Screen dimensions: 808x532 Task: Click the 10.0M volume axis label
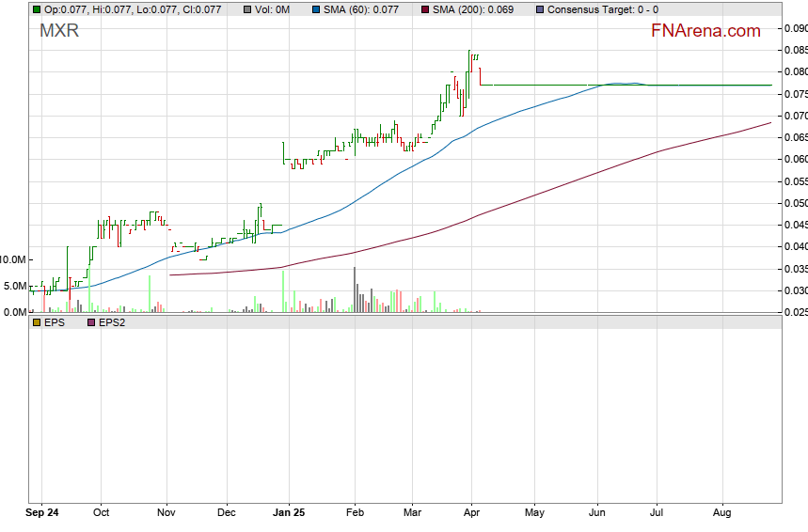click(13, 258)
